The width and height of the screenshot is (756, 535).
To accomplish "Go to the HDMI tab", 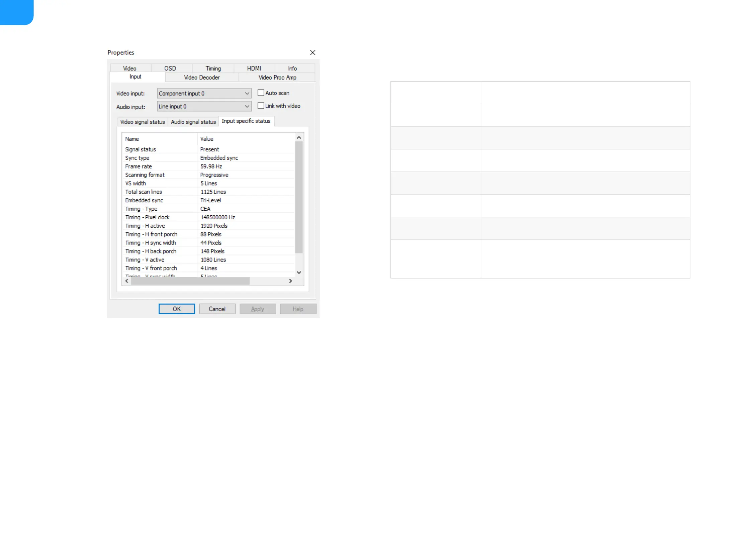I will (254, 68).
